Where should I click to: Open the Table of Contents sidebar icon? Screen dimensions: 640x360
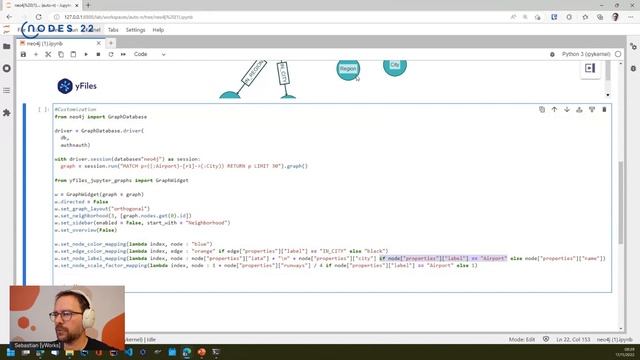(x=7, y=90)
